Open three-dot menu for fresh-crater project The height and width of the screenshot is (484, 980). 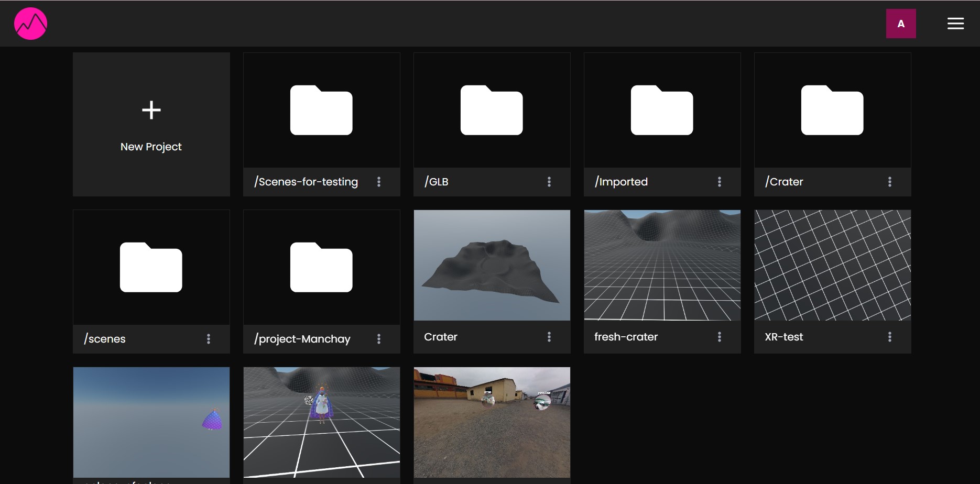tap(720, 337)
